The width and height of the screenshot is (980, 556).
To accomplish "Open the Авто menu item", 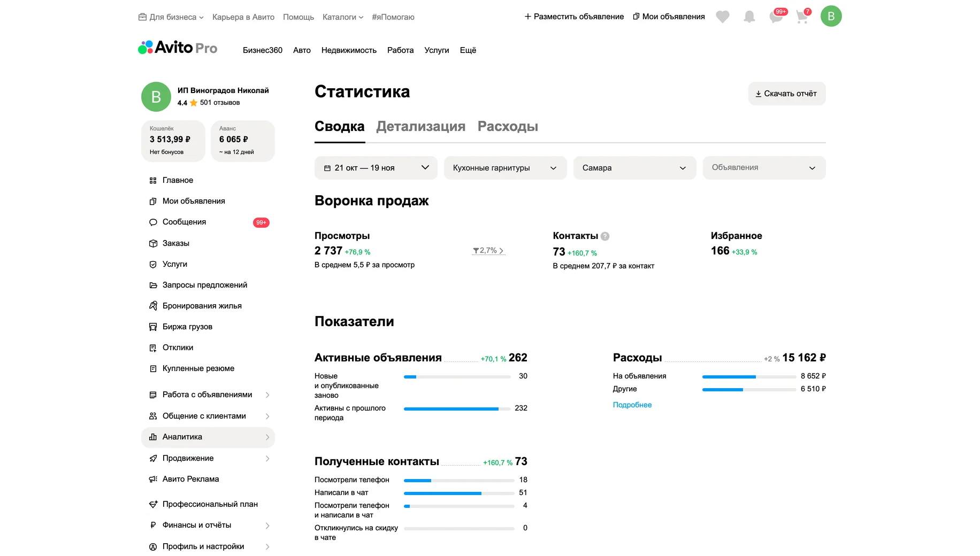I will [x=302, y=50].
